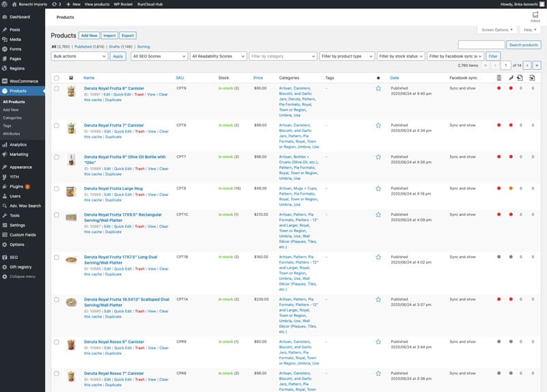Expand the Filter by stock status dropdown
Viewport: 547px width, 392px height.
click(401, 56)
